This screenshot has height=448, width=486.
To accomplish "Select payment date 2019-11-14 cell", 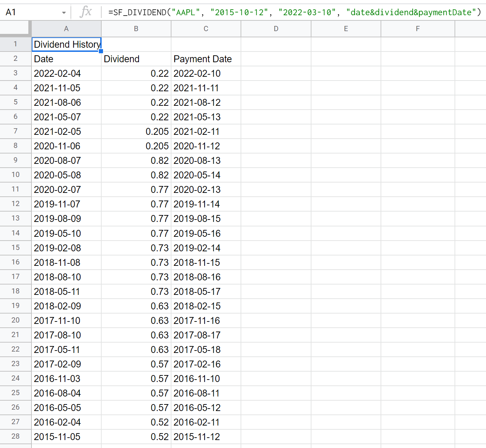I will coord(206,204).
